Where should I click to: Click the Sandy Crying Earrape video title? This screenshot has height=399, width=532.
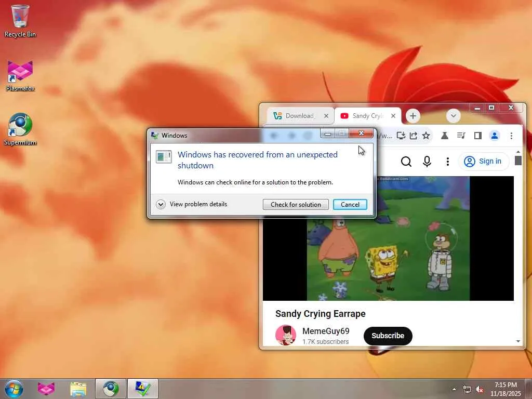[320, 314]
